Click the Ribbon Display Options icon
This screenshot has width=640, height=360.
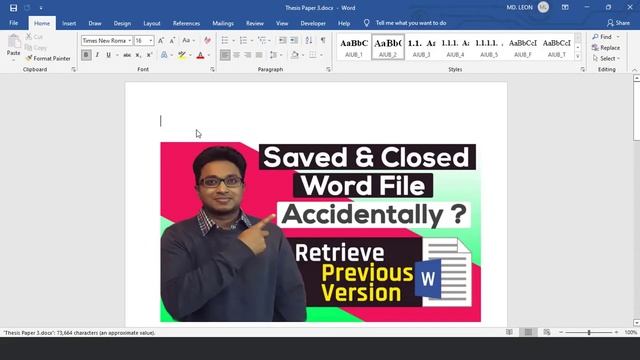click(x=565, y=7)
